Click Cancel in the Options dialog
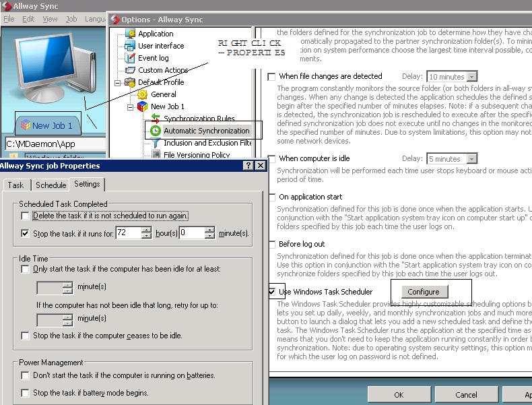Screen dimensions: 532x405 [x=466, y=395]
